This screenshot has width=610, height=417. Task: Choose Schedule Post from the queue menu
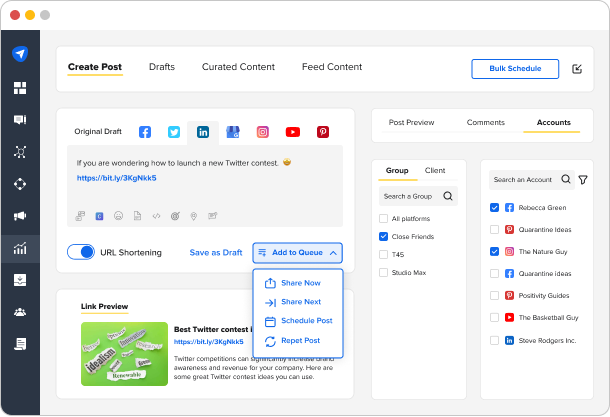tap(298, 321)
